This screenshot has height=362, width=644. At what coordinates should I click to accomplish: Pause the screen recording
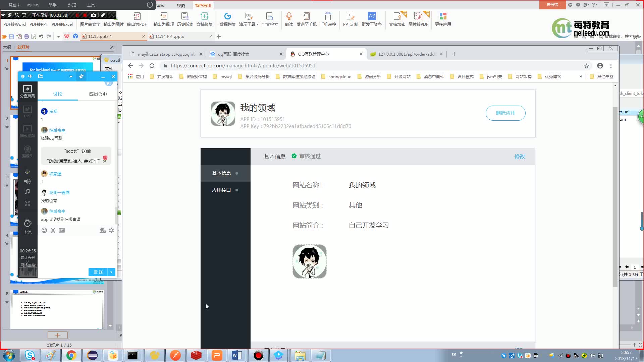coord(77,15)
